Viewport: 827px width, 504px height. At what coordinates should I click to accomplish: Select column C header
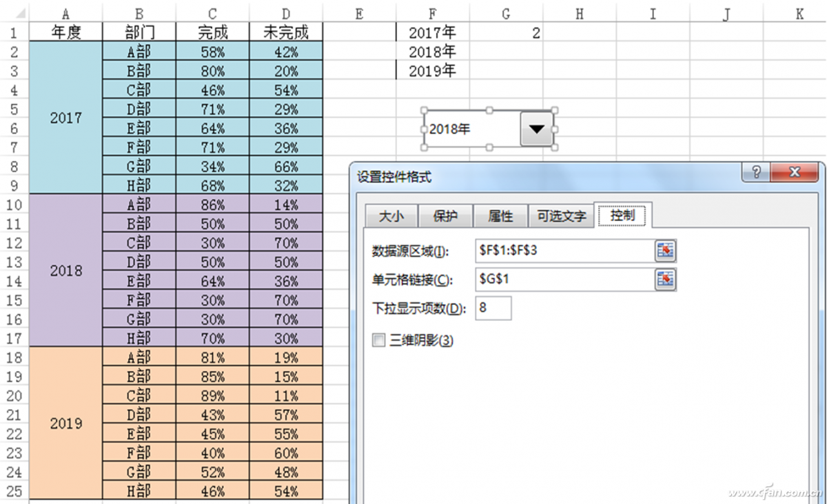coord(212,14)
